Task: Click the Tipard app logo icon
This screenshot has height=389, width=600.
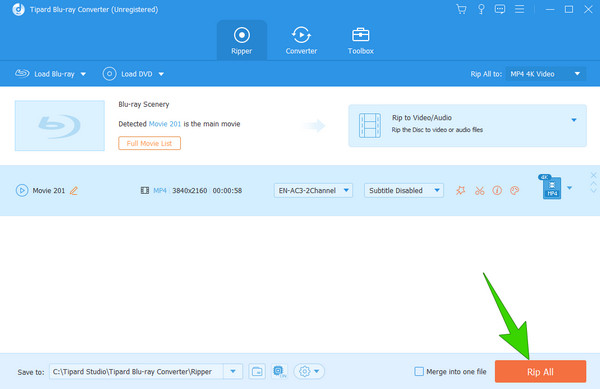Action: coord(18,9)
